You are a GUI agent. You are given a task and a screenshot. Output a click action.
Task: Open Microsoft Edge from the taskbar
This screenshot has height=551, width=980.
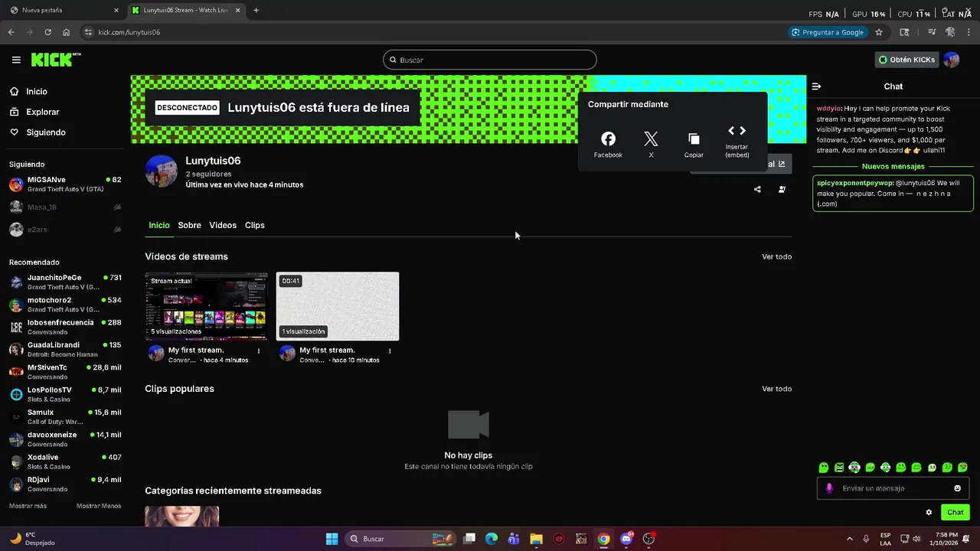click(x=492, y=539)
